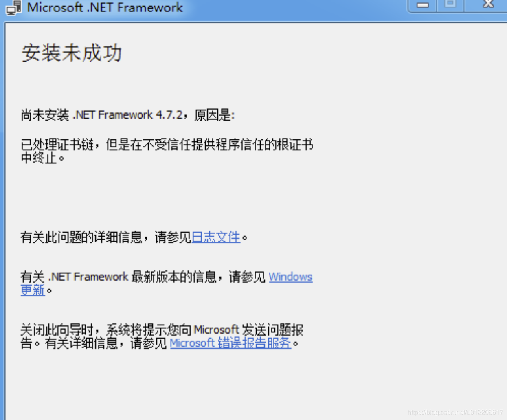Click the certificate chain error message 已处理证书链
The image size is (507, 420).
tap(167, 151)
